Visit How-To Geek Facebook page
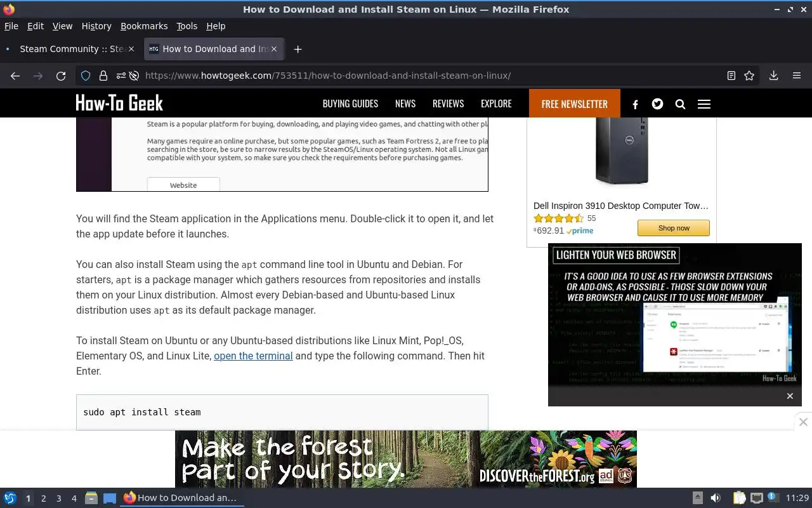 (635, 104)
